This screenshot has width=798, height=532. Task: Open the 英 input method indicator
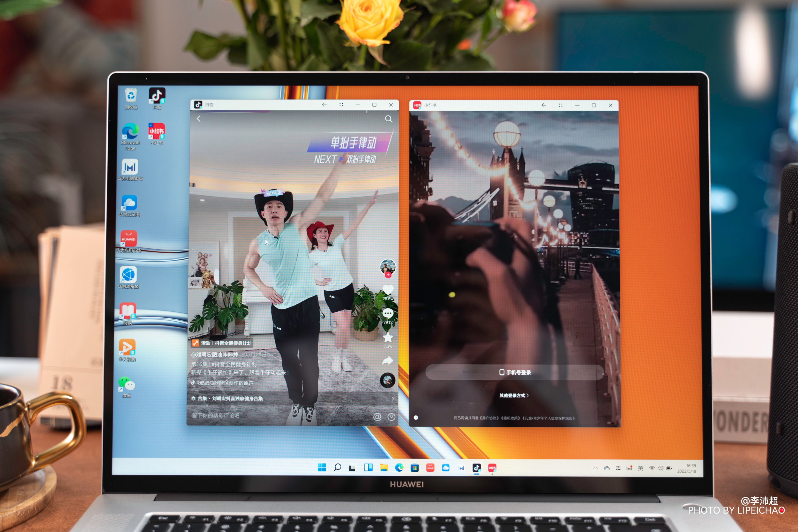640,468
